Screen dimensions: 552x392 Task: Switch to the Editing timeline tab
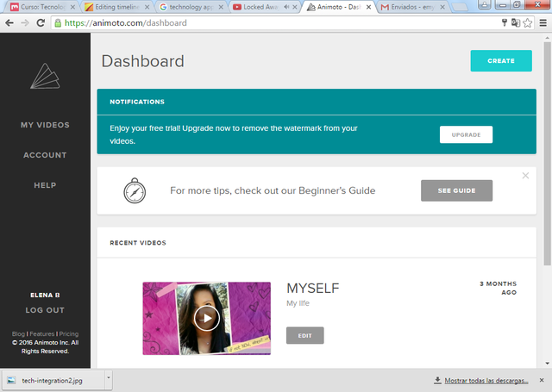click(117, 7)
